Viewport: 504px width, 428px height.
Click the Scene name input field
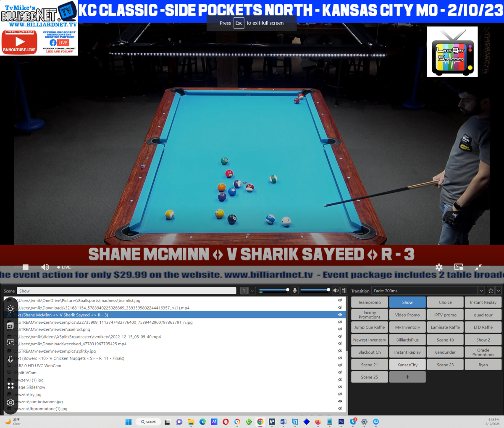126,291
